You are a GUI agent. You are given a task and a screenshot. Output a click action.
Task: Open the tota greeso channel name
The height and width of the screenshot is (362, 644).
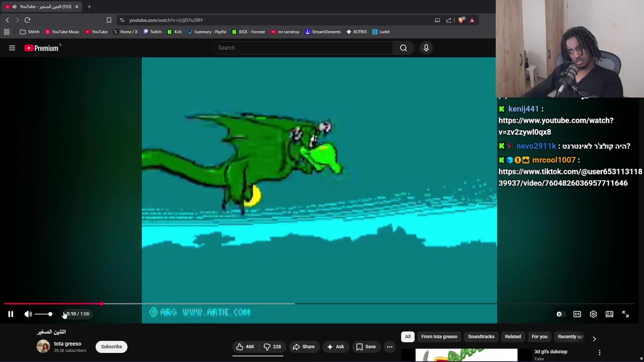67,344
